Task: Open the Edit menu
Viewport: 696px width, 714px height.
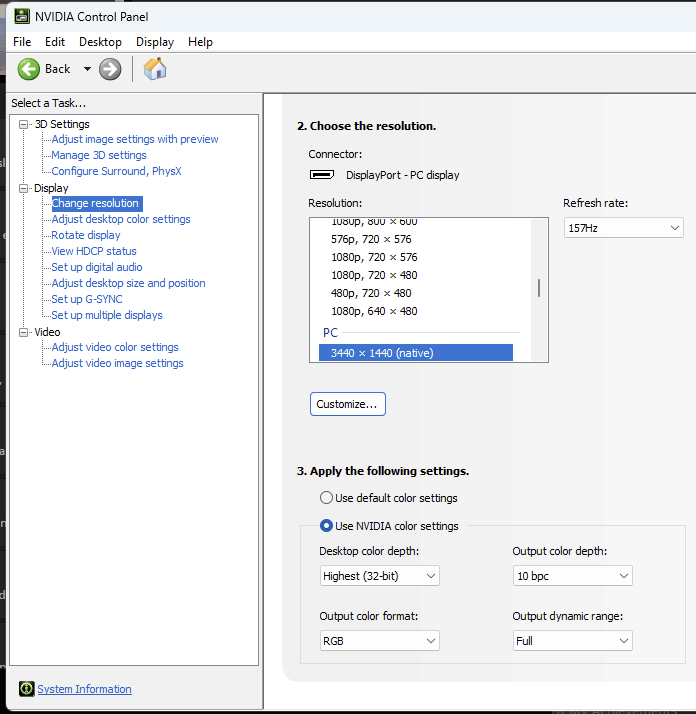Action: pyautogui.click(x=55, y=42)
